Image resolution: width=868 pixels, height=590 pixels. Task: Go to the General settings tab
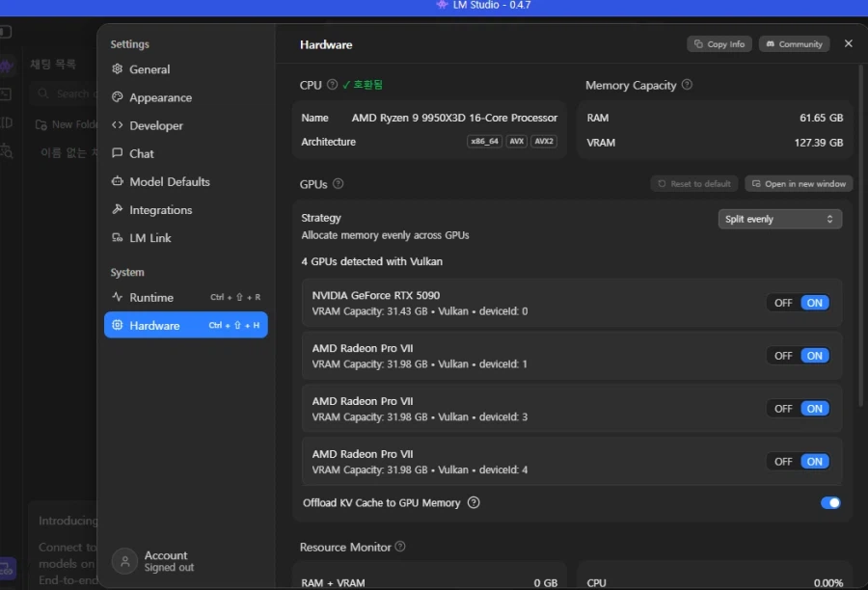click(x=149, y=69)
